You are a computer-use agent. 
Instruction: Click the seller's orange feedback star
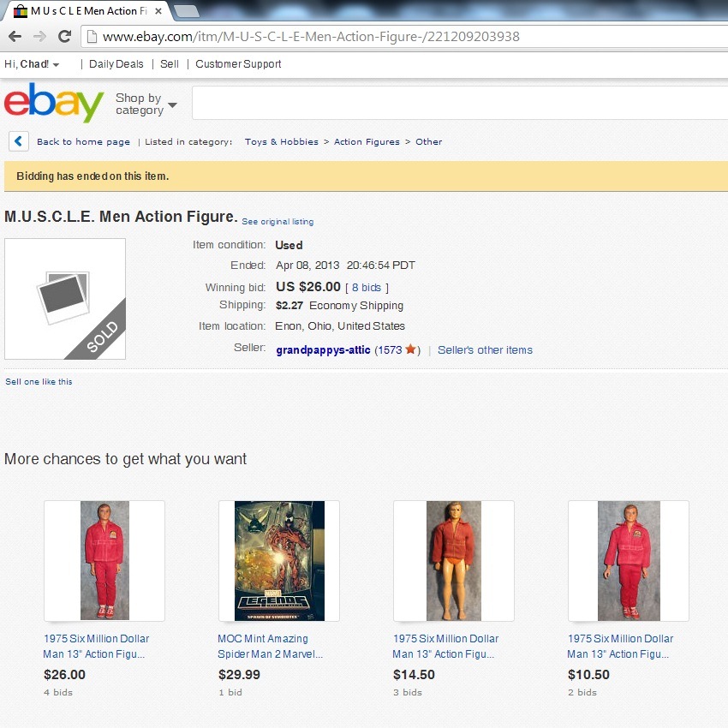coord(410,349)
